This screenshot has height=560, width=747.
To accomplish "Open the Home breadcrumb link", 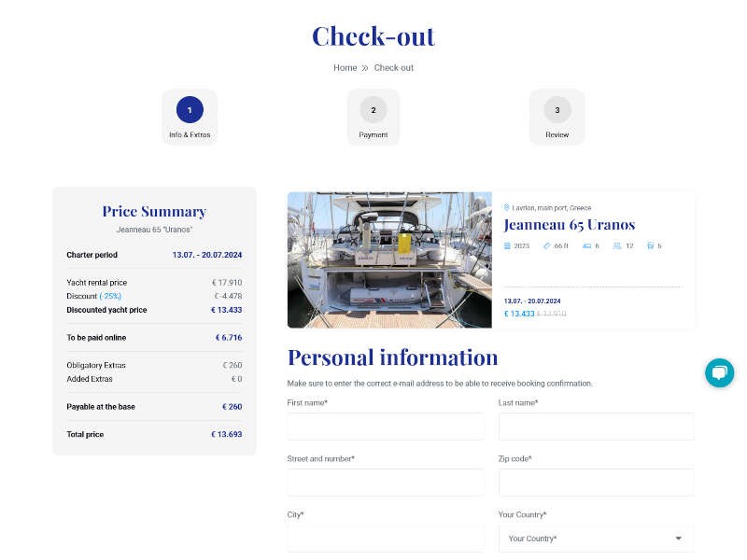I will click(x=345, y=67).
